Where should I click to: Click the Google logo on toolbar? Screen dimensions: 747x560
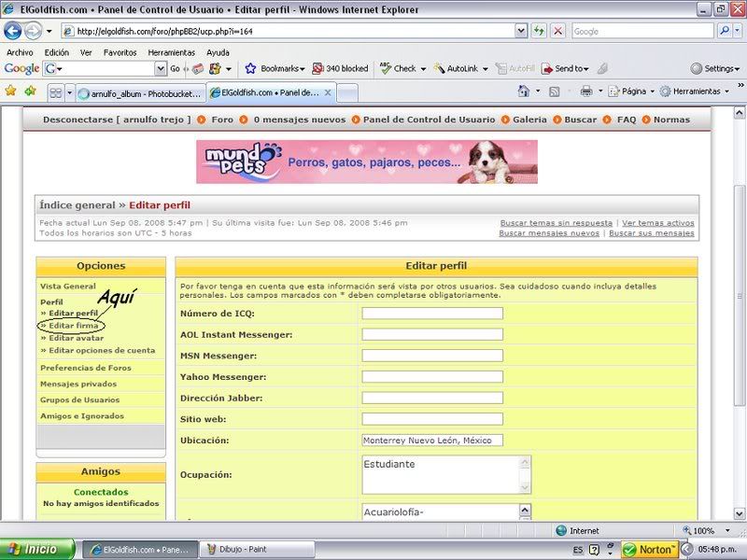coord(21,68)
